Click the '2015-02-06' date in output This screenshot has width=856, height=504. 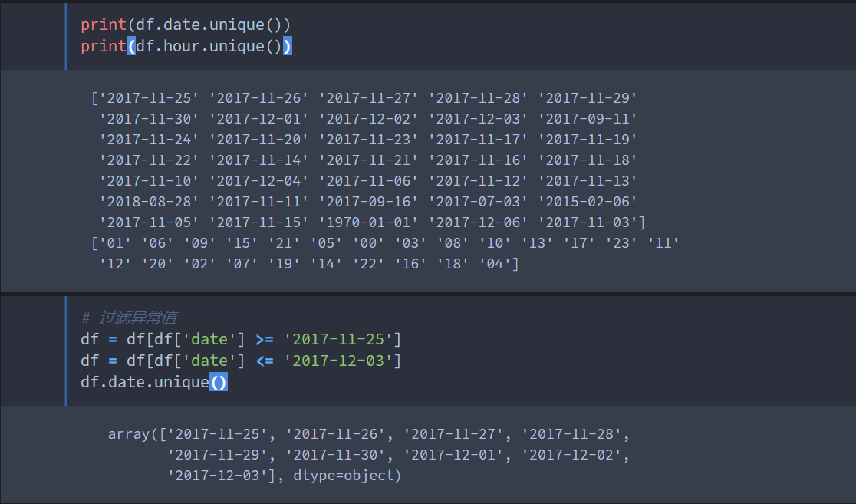pos(588,202)
